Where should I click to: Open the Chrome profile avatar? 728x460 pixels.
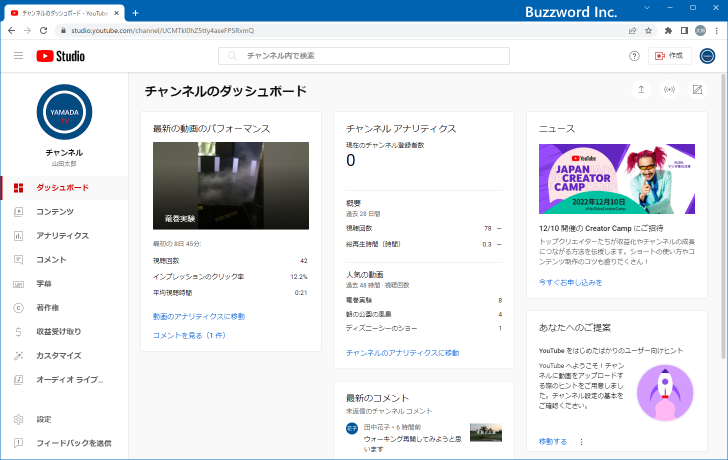click(700, 31)
